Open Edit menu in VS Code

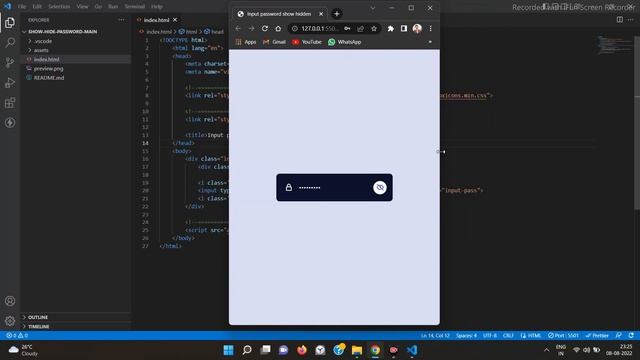[x=37, y=7]
